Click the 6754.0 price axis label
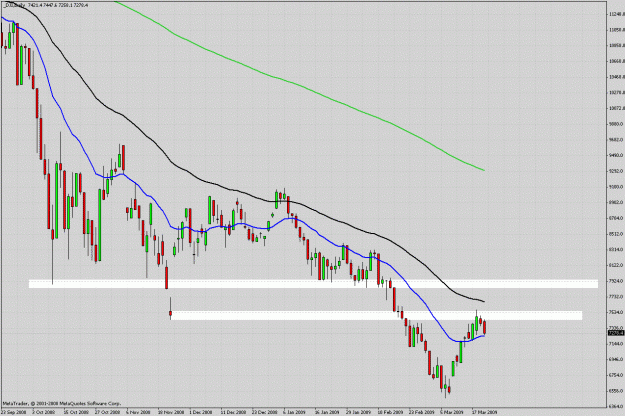The image size is (625, 416). click(616, 375)
